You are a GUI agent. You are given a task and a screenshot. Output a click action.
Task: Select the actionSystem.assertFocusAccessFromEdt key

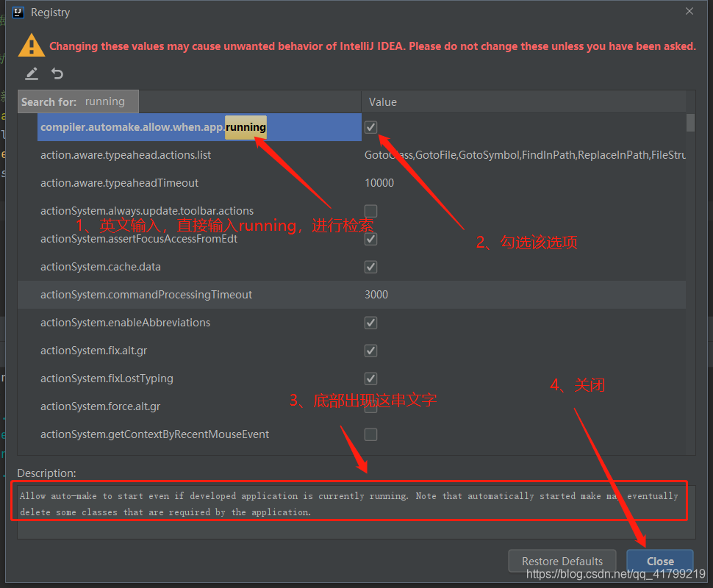(x=139, y=239)
